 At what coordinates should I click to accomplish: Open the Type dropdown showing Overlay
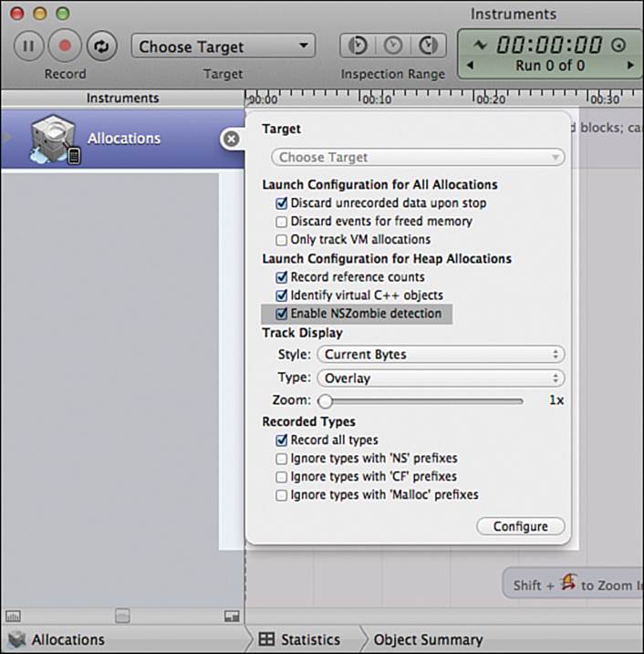(x=441, y=379)
